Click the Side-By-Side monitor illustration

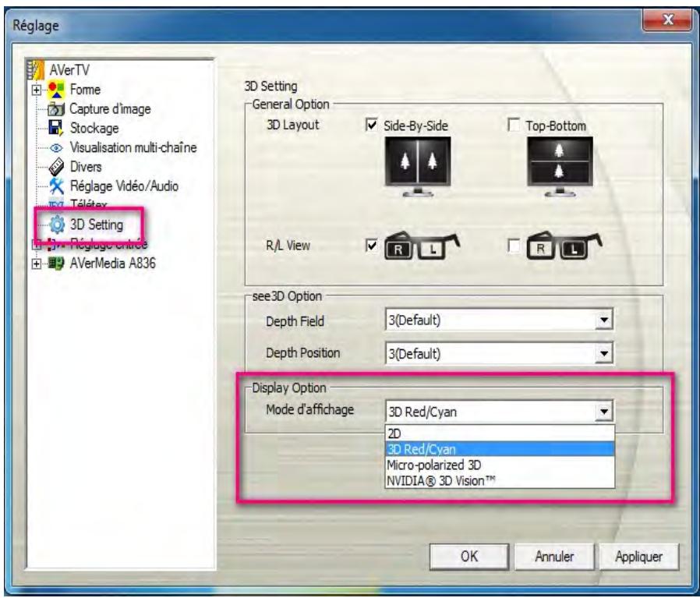coord(418,167)
